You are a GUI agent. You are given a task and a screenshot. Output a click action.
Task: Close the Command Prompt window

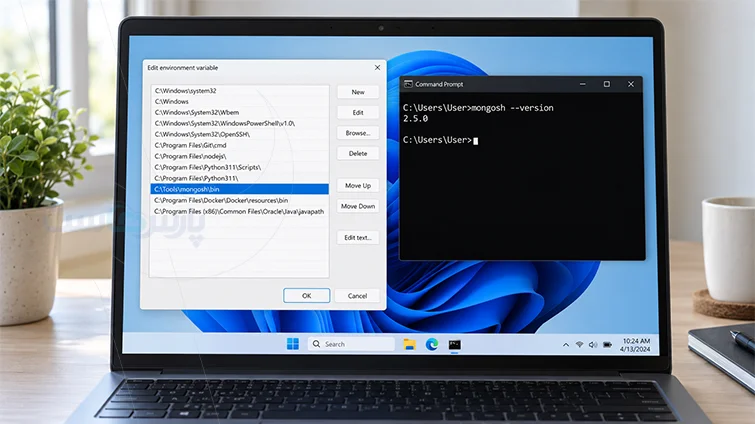coord(631,84)
